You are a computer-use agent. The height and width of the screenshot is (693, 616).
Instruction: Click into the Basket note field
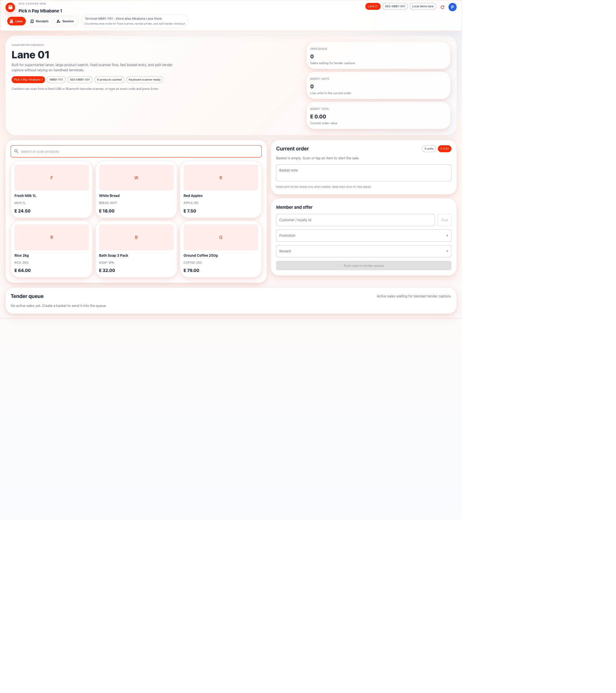pyautogui.click(x=363, y=173)
